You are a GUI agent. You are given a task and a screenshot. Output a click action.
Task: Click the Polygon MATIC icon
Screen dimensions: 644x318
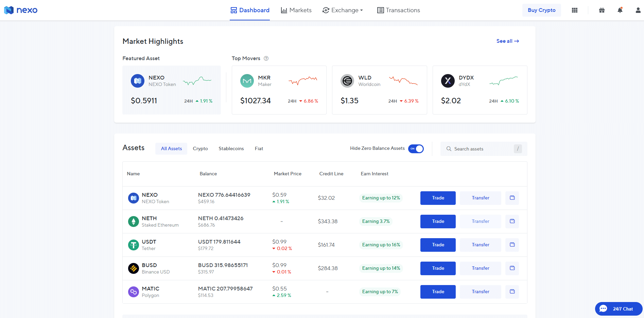pos(134,292)
